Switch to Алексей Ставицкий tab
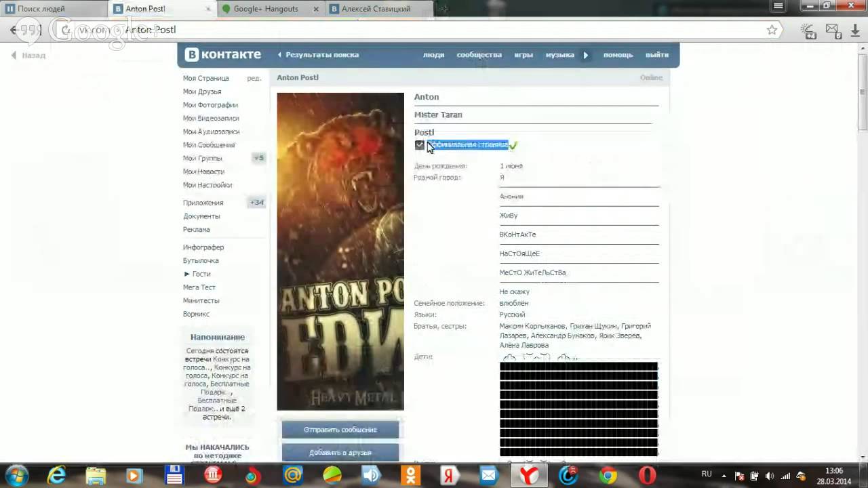This screenshot has width=868, height=488. coord(380,9)
